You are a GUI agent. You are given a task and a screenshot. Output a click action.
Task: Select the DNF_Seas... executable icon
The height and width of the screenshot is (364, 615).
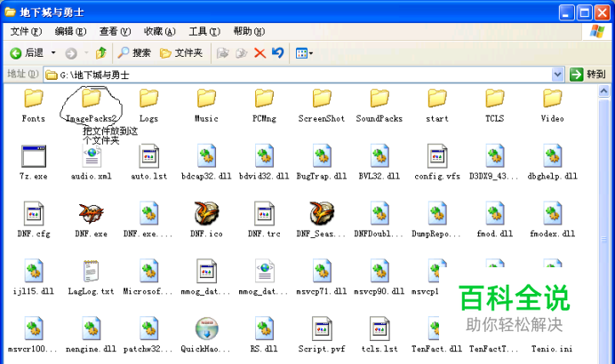[322, 214]
